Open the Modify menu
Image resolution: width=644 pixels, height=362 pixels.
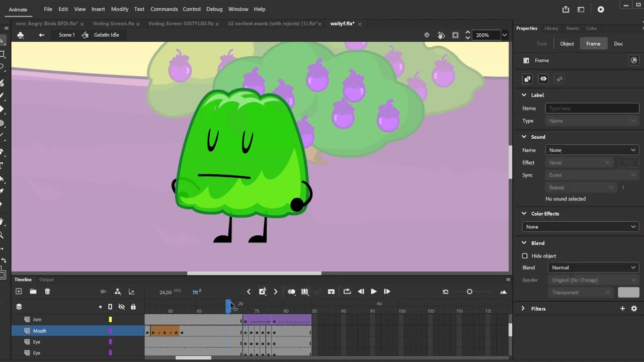tap(120, 9)
